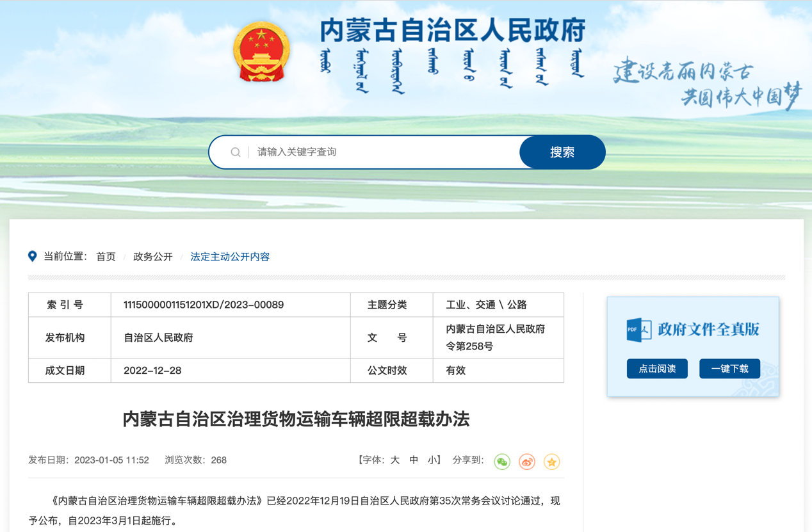The height and width of the screenshot is (532, 812).
Task: Go to 首页 in the breadcrumb
Action: pos(106,257)
